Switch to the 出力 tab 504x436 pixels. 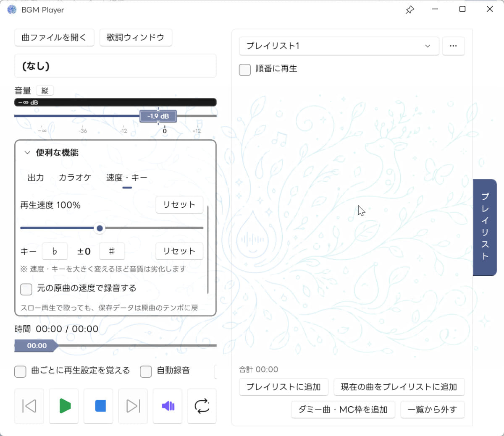click(x=36, y=178)
